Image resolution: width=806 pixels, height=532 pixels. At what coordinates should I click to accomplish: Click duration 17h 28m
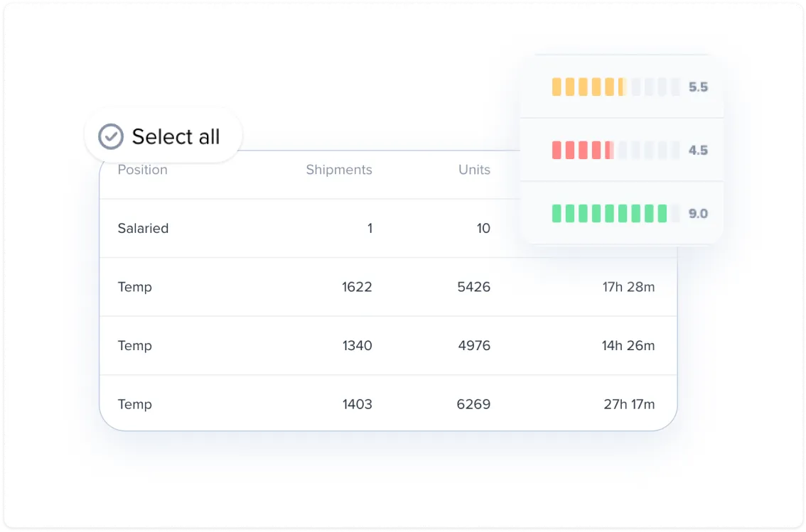tap(628, 287)
